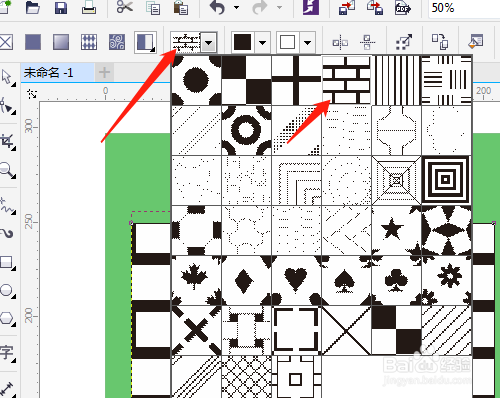Select the Shape tool
Viewport: 500px width, 398px height.
coord(7,106)
